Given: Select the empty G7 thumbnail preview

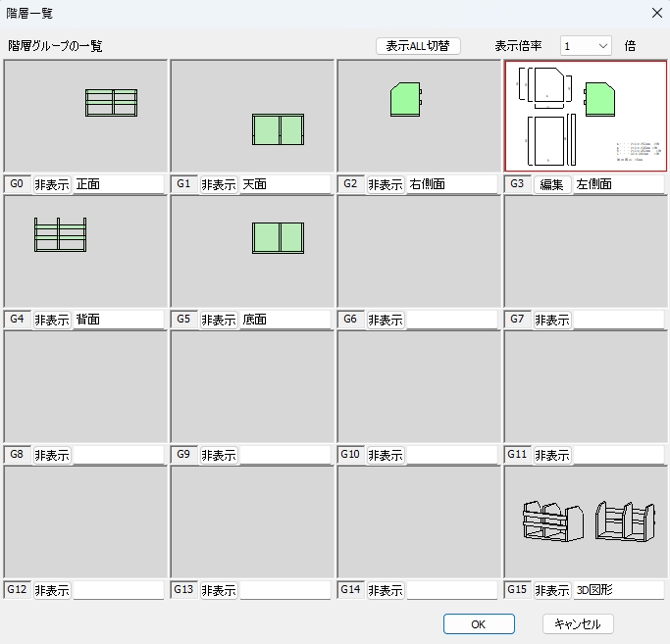Looking at the screenshot, I should click(586, 252).
